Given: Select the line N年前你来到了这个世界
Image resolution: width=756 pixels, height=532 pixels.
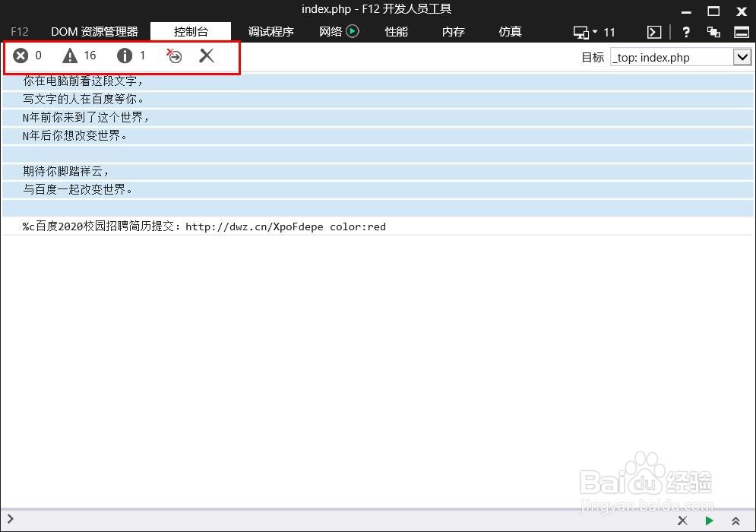Looking at the screenshot, I should point(378,118).
